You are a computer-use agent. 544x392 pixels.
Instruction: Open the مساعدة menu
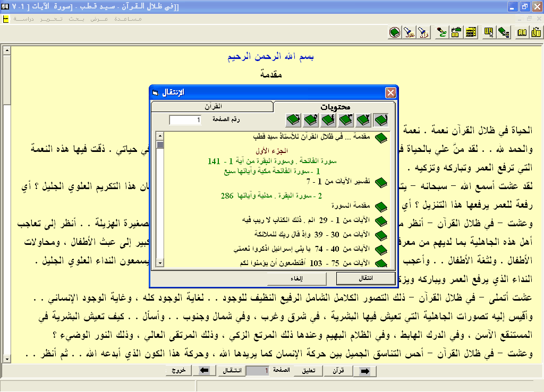click(x=128, y=19)
